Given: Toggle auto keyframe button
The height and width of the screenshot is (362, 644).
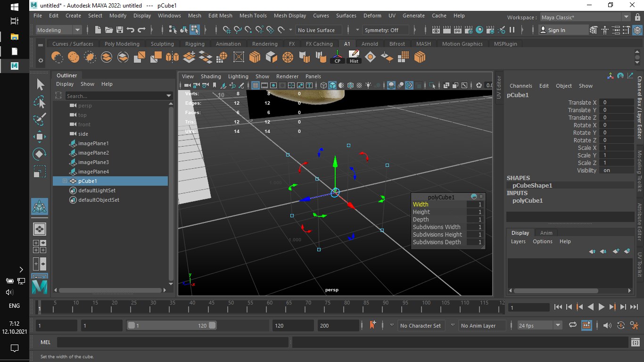Looking at the screenshot, I should pos(620,325).
